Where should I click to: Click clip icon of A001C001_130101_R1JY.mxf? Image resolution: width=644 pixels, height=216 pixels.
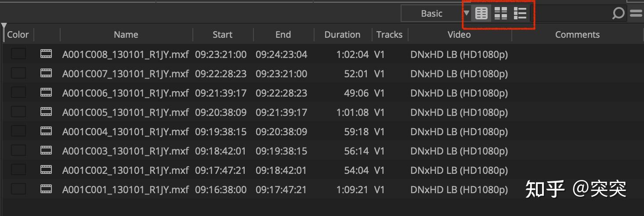tap(46, 190)
